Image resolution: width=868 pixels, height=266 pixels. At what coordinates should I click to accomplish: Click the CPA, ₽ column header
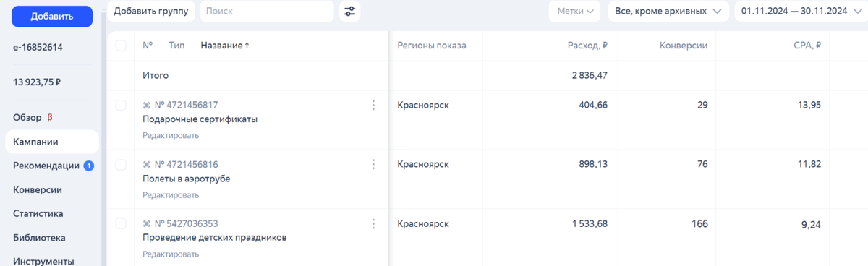(807, 46)
